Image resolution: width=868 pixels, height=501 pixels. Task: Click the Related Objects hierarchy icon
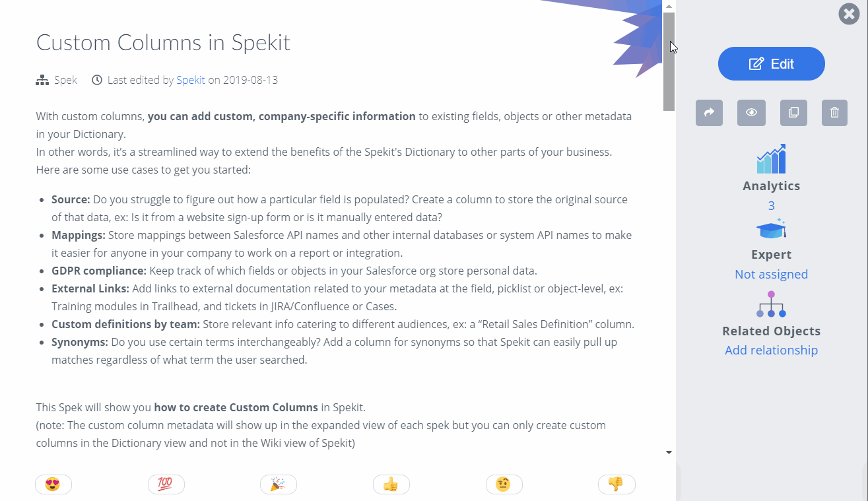click(x=771, y=304)
